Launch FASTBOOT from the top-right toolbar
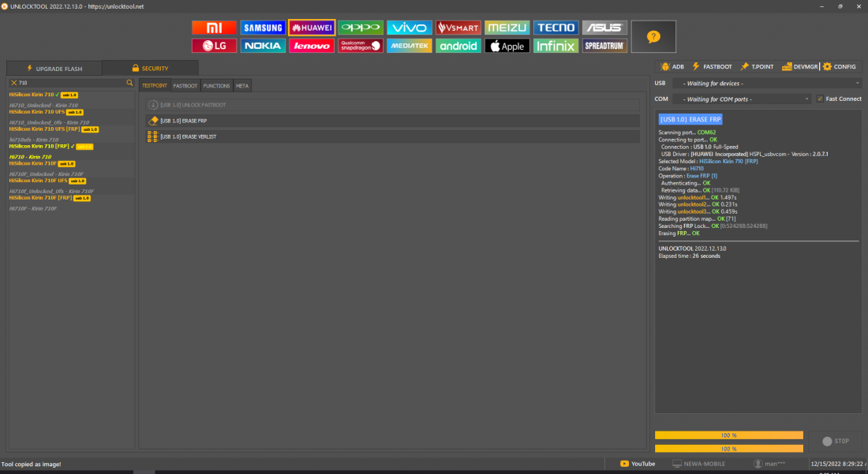The height and width of the screenshot is (474, 868). 712,66
